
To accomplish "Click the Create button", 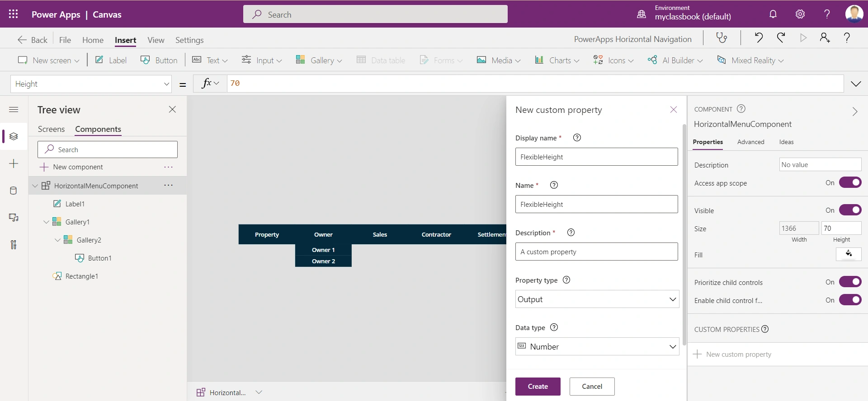I will [538, 386].
